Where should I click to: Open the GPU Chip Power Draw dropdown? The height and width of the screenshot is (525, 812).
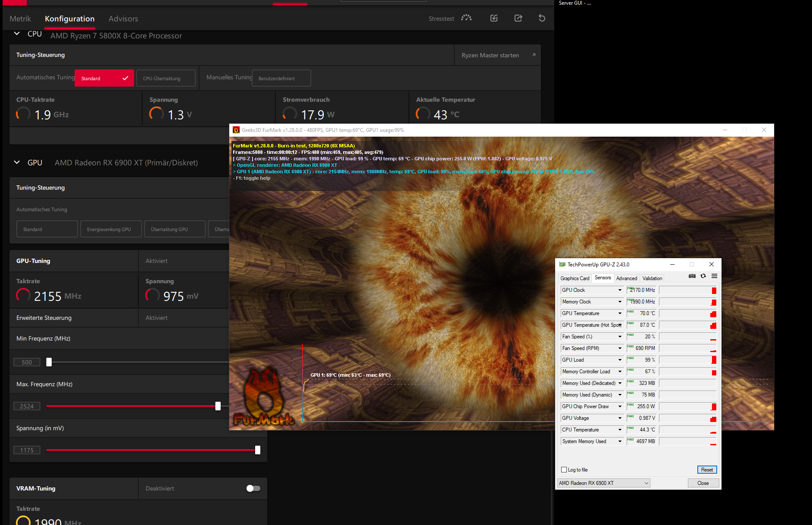(x=620, y=406)
